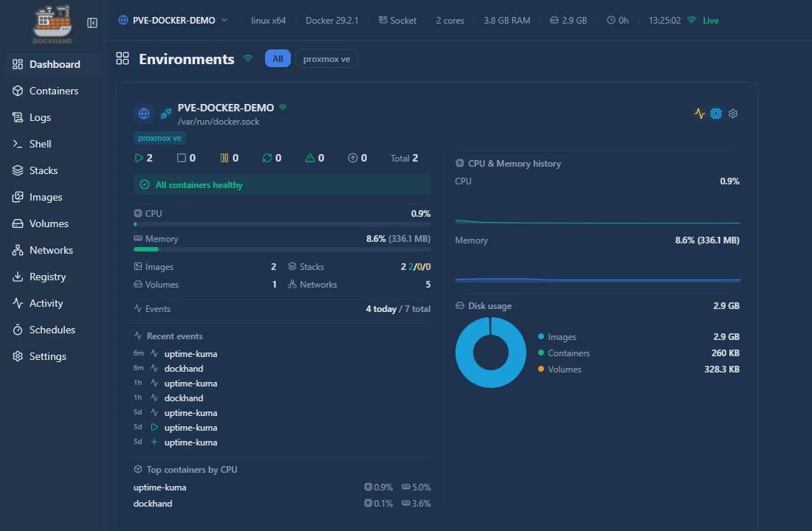Open PVE-DOCKER-DEMO environment title
Screen dimensions: 812x531
(226, 108)
